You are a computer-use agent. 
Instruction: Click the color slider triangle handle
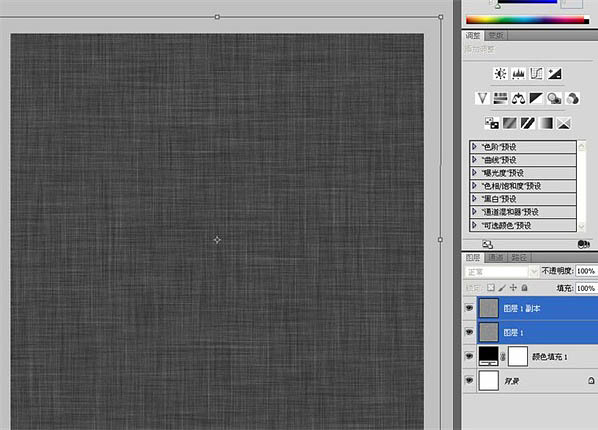[x=498, y=6]
